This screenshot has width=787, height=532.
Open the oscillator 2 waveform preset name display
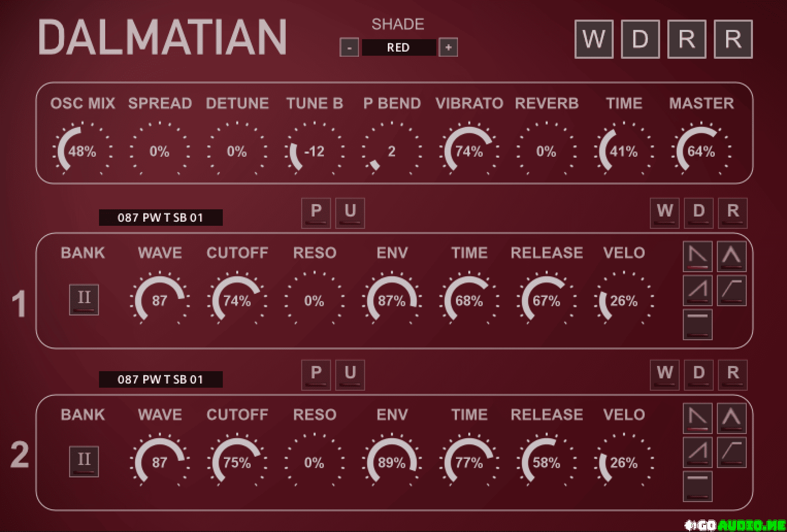160,379
